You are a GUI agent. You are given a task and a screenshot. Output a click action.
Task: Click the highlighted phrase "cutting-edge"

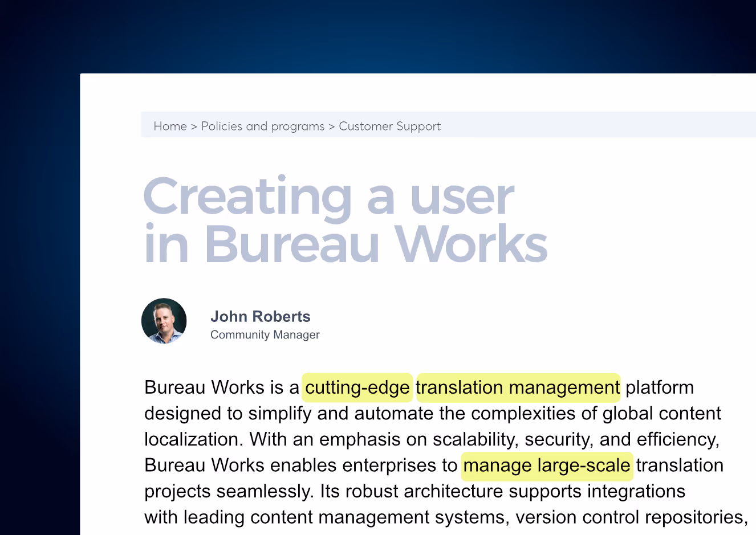[x=357, y=387]
